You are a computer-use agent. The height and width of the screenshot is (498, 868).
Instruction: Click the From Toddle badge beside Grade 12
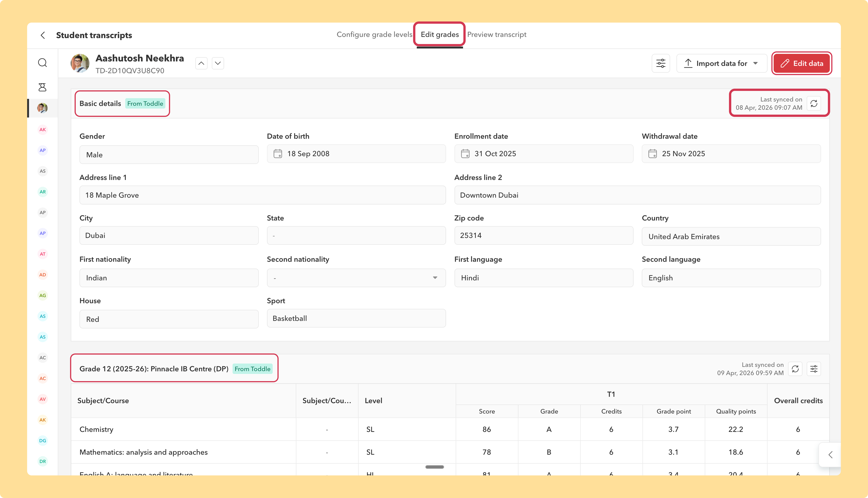(253, 369)
